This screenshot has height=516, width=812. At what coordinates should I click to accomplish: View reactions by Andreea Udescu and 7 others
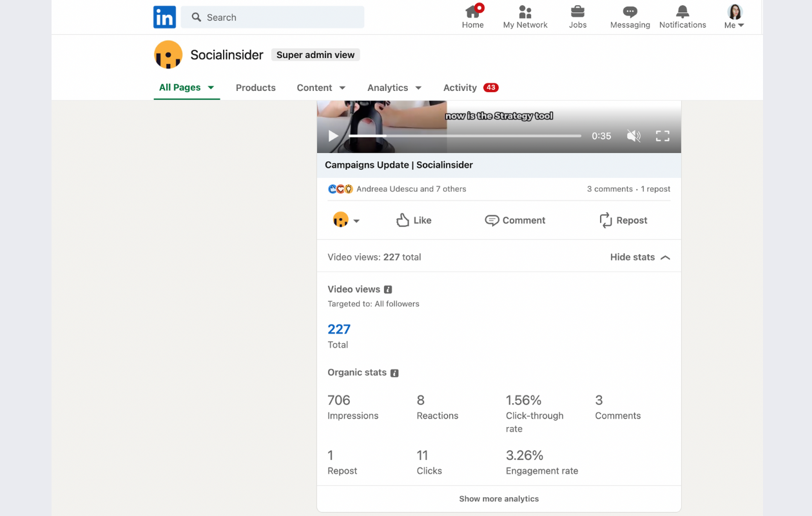click(x=411, y=189)
